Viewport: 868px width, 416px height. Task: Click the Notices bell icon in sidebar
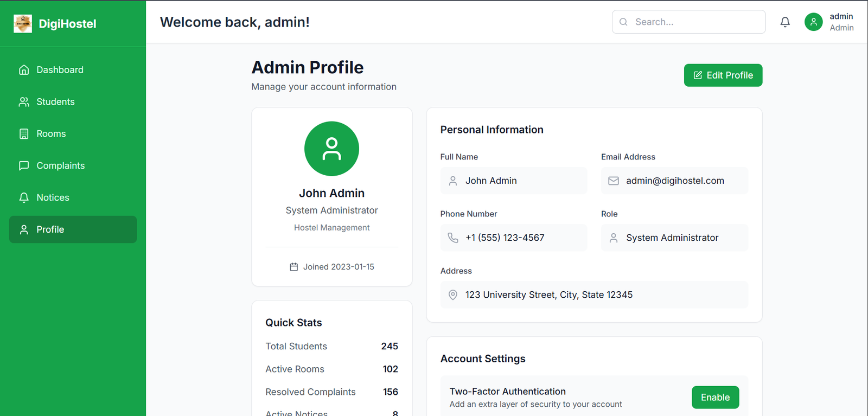(x=24, y=198)
